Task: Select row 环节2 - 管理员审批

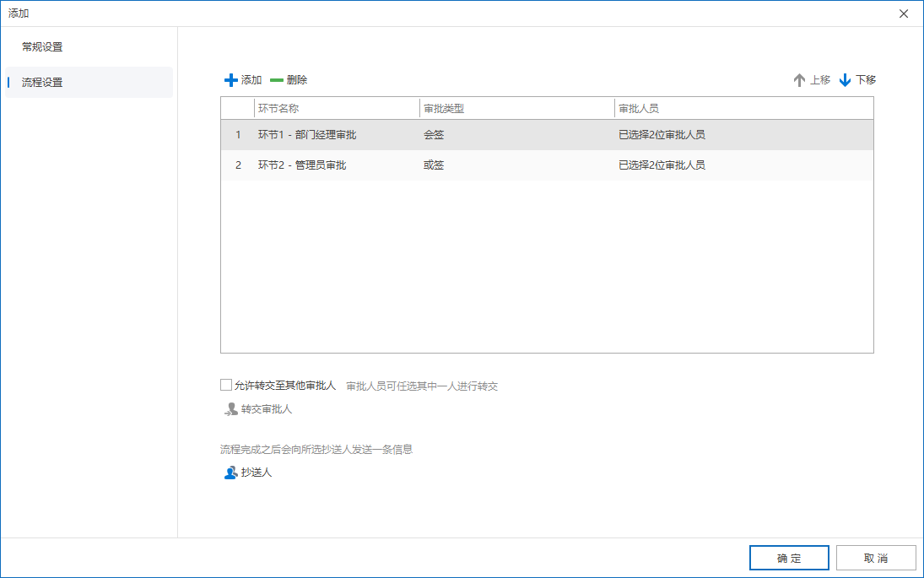Action: [302, 165]
